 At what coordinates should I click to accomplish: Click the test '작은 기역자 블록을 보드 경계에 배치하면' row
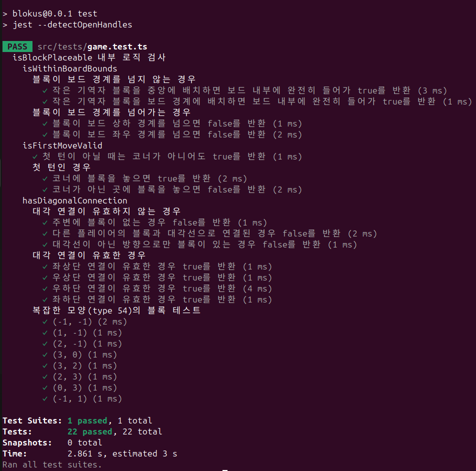(257, 101)
